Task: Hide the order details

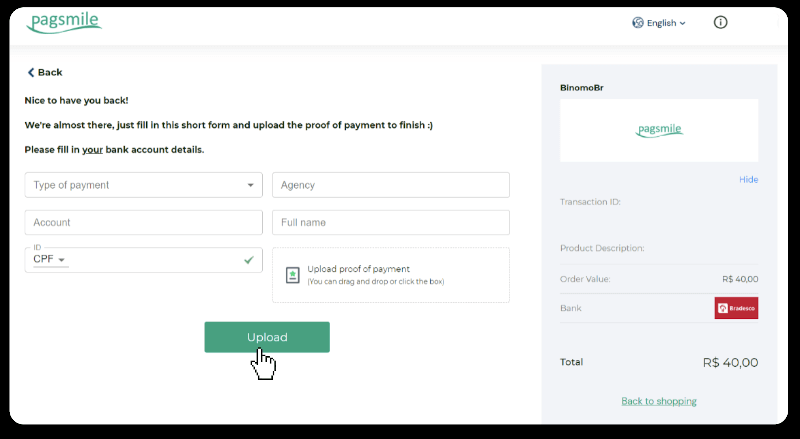Action: (748, 180)
